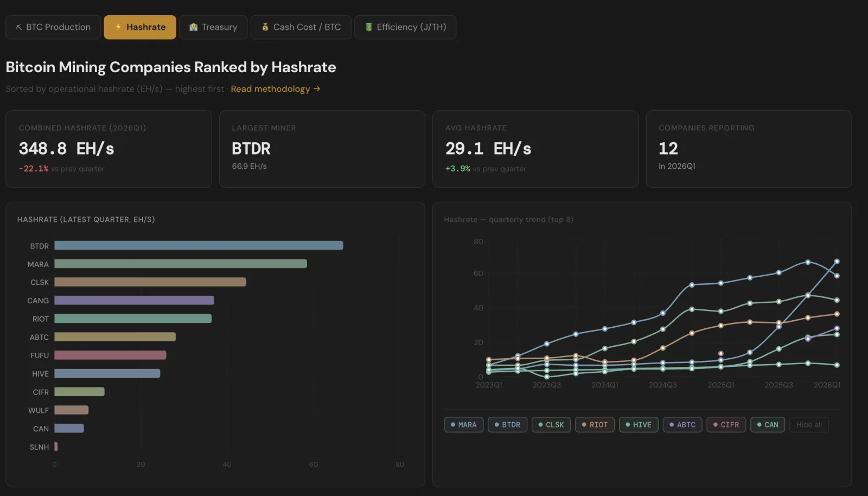
Task: Switch to Efficiency (J/TH) tab
Action: pyautogui.click(x=405, y=27)
